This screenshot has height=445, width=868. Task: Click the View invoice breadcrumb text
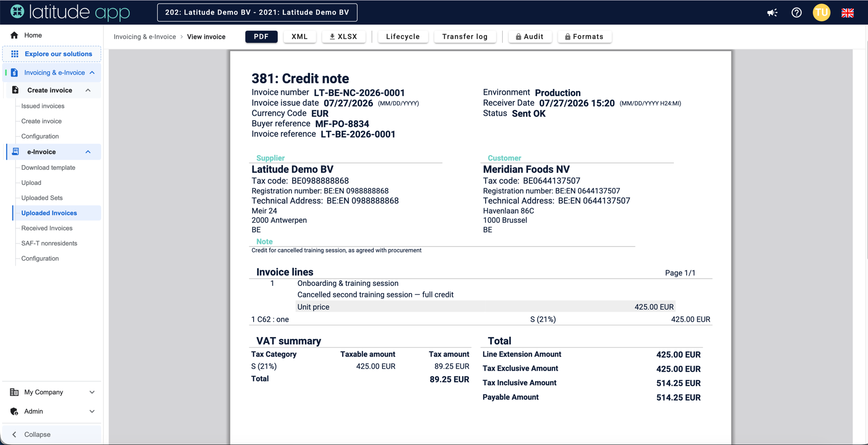206,37
